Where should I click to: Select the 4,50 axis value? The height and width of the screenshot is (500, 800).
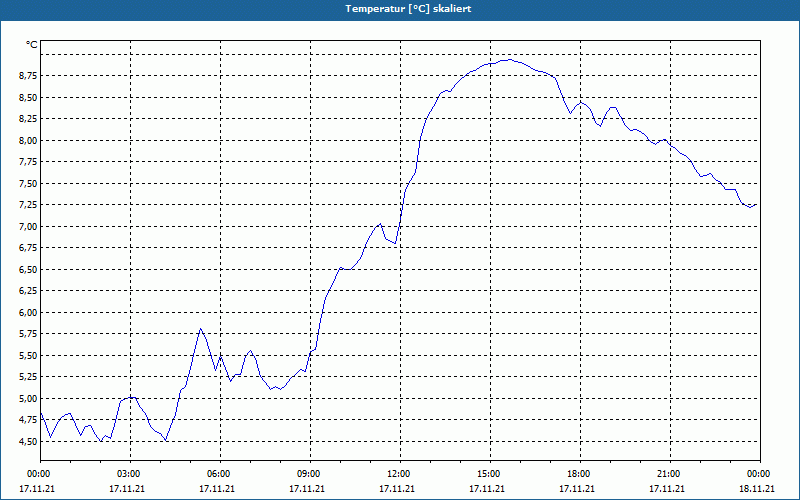click(29, 442)
